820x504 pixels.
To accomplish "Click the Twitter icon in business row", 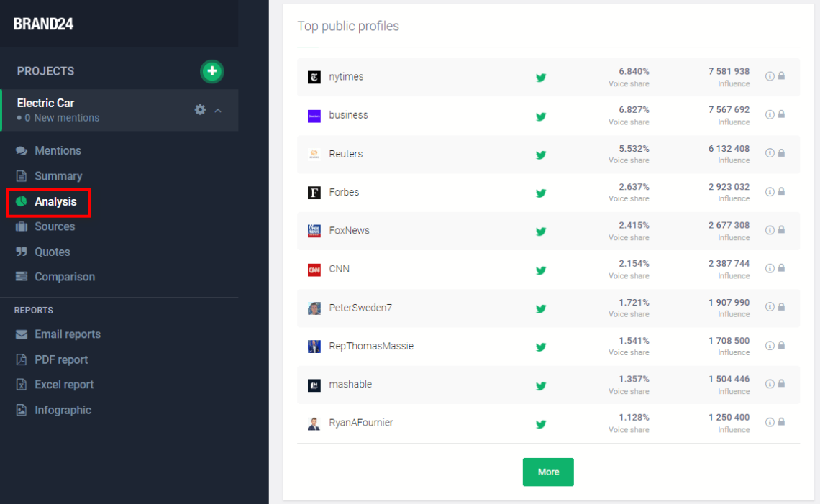I will pos(541,116).
